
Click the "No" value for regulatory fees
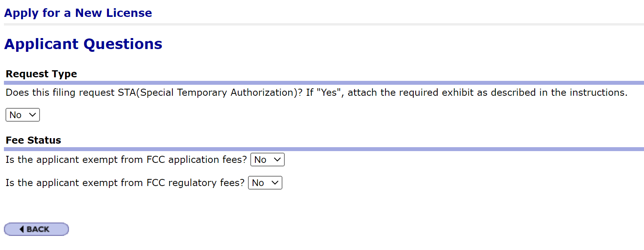coord(258,183)
